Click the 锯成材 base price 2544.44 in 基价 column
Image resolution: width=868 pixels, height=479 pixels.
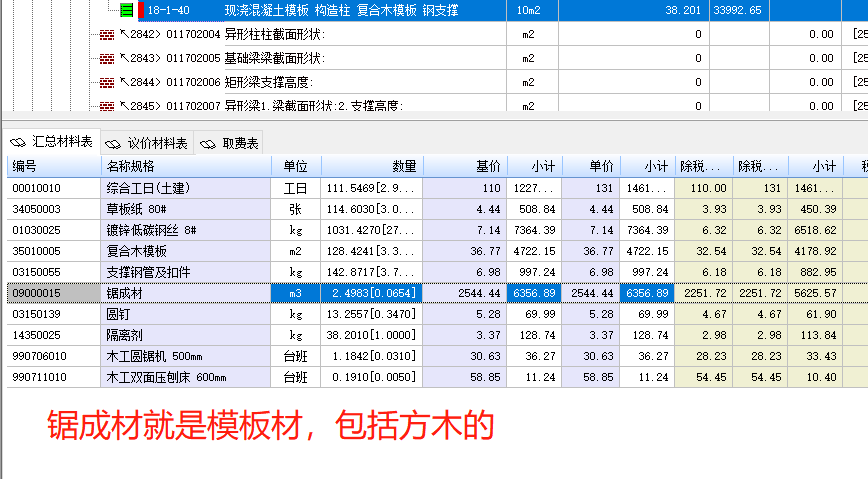pyautogui.click(x=465, y=293)
